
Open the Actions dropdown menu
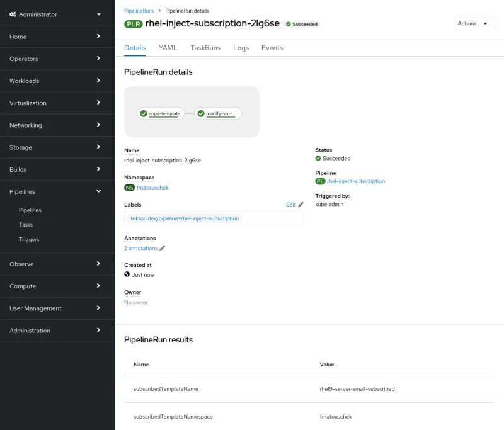472,23
